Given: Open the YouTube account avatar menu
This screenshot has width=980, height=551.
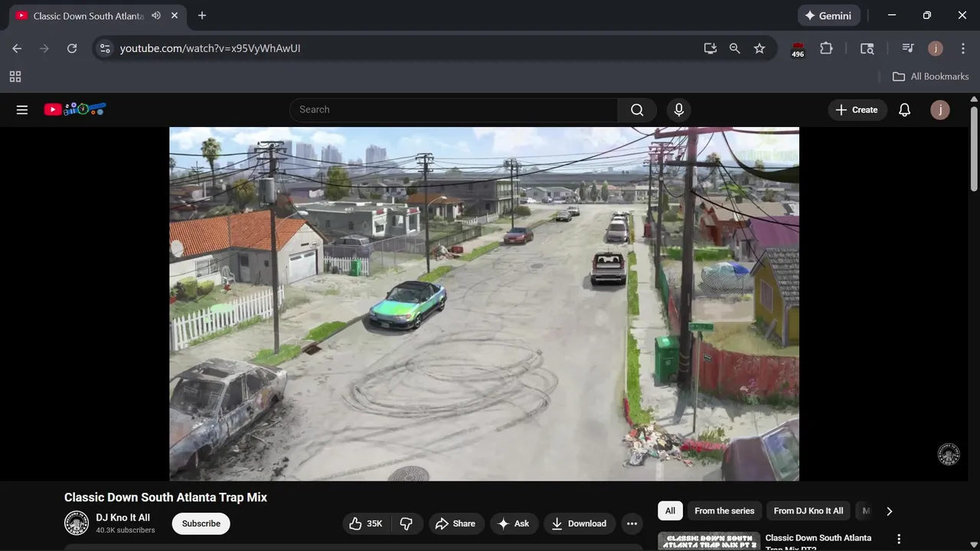Looking at the screenshot, I should (940, 109).
